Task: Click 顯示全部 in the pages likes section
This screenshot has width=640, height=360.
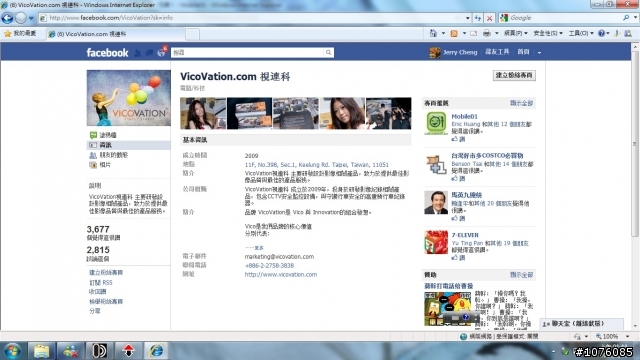Action: pyautogui.click(x=521, y=103)
